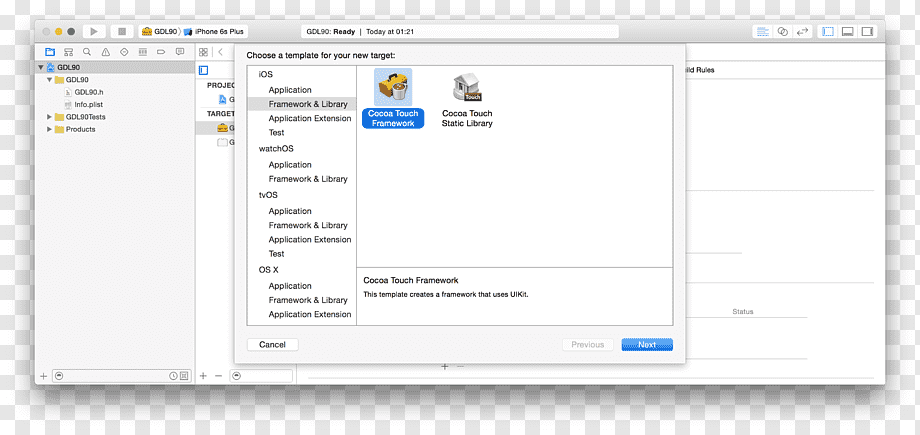Screen dimensions: 920x435
Task: Toggle the Debug area panel
Action: (x=847, y=32)
